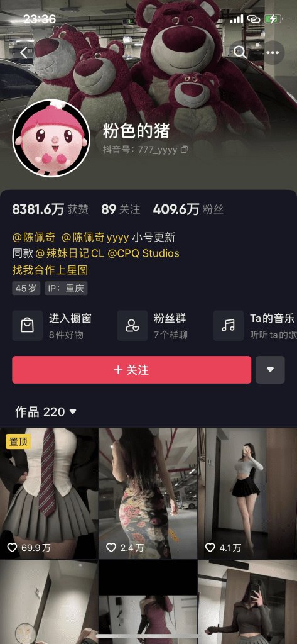Open the pink pig profile avatar
The image size is (297, 644).
pyautogui.click(x=51, y=138)
